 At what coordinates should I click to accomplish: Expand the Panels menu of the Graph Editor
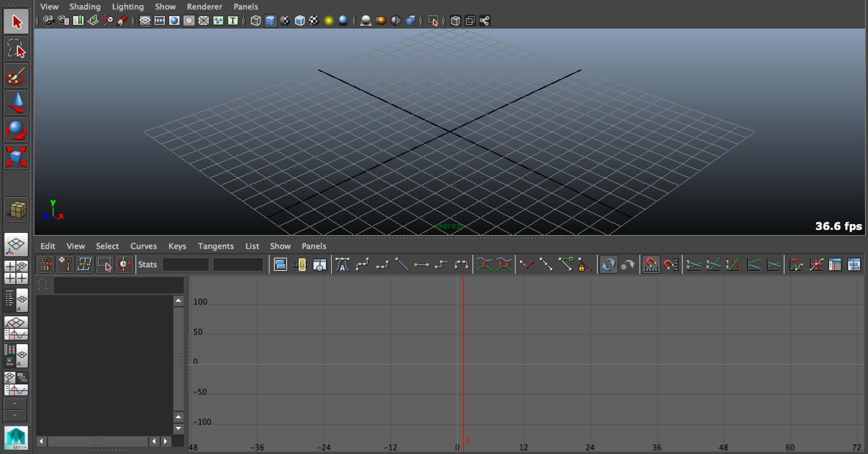(314, 246)
